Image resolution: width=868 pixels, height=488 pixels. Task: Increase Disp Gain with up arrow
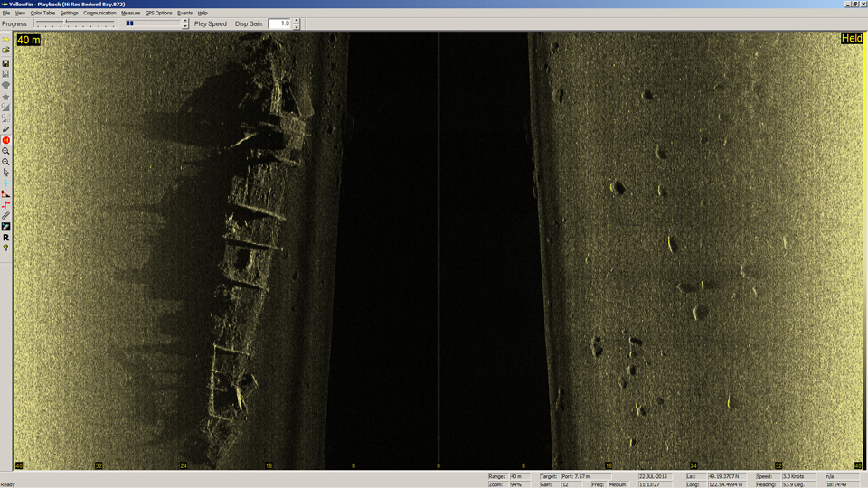pos(297,21)
